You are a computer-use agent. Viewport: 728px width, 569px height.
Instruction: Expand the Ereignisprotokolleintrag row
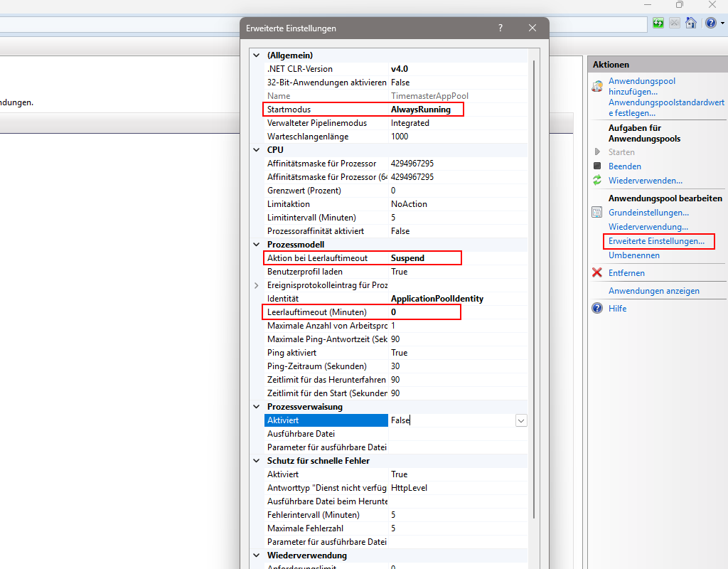[x=257, y=285]
